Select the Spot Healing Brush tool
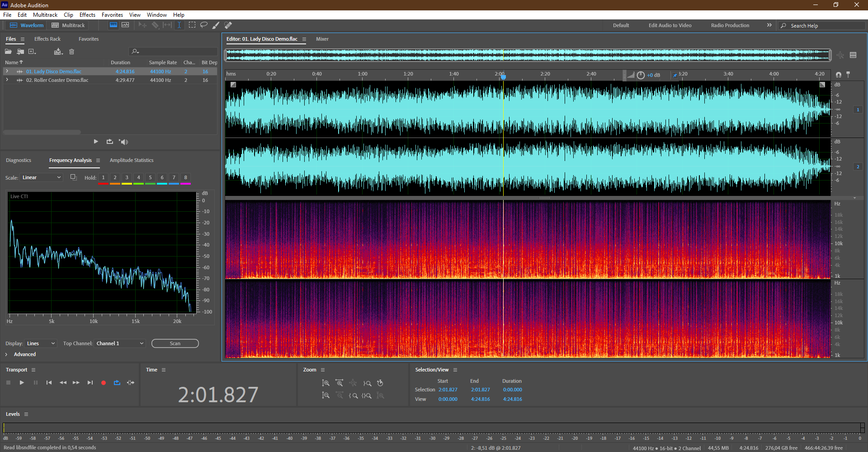 pyautogui.click(x=228, y=25)
